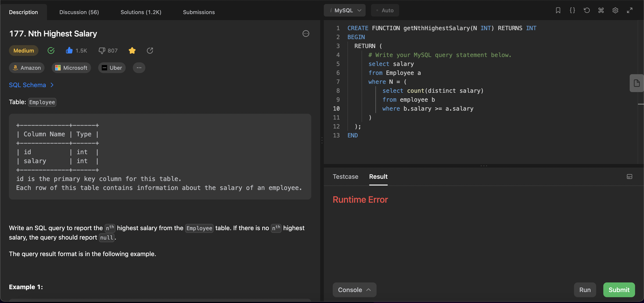Open editor settings gear icon
The width and height of the screenshot is (644, 303).
tap(615, 10)
